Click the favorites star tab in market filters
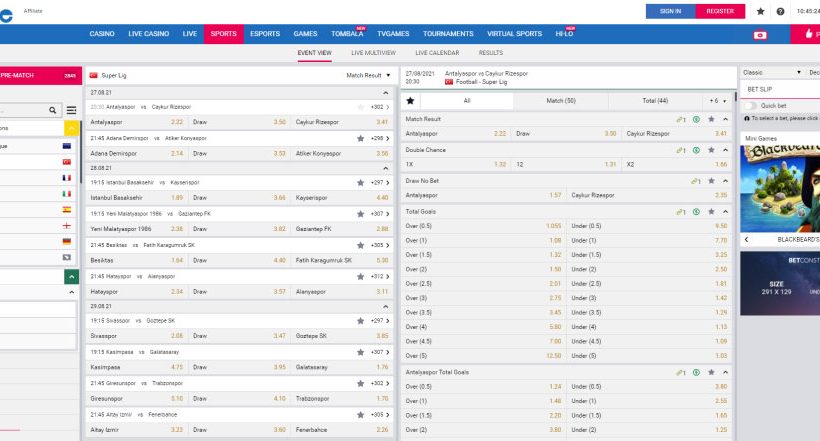The height and width of the screenshot is (441, 820). tap(411, 100)
